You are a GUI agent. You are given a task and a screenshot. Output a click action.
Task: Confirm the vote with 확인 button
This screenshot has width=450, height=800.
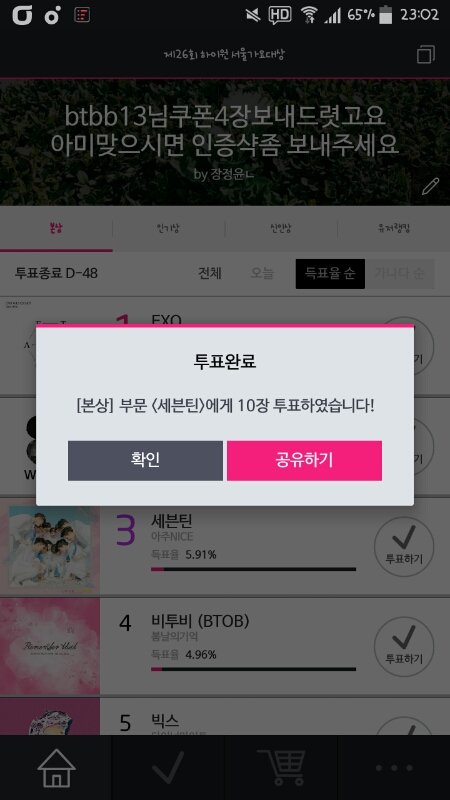tap(145, 460)
